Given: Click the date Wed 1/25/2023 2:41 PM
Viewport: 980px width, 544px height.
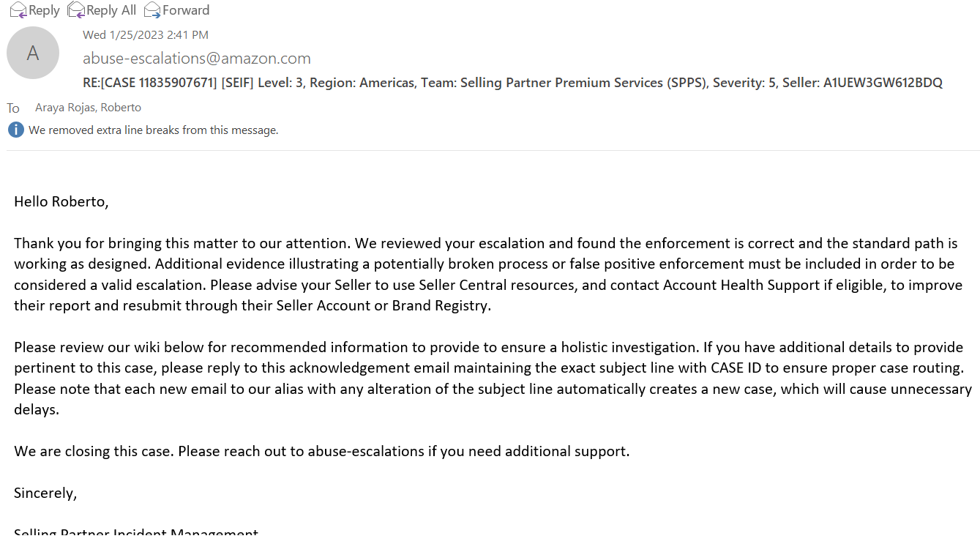Looking at the screenshot, I should (x=146, y=34).
